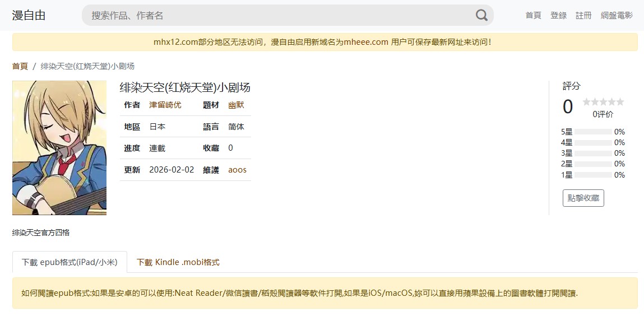Open author 津留崎优 link
The height and width of the screenshot is (316, 644).
click(x=165, y=105)
